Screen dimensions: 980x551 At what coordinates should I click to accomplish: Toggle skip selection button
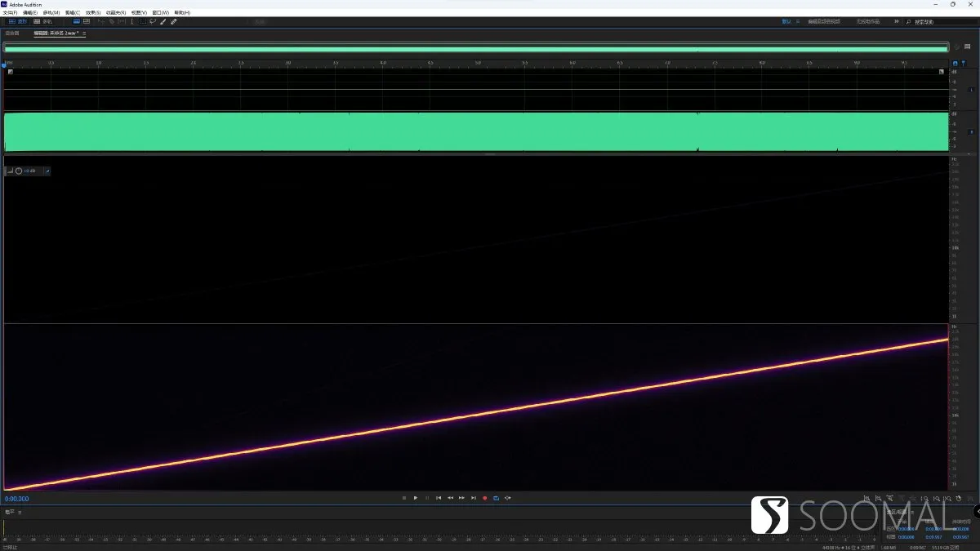(x=508, y=498)
